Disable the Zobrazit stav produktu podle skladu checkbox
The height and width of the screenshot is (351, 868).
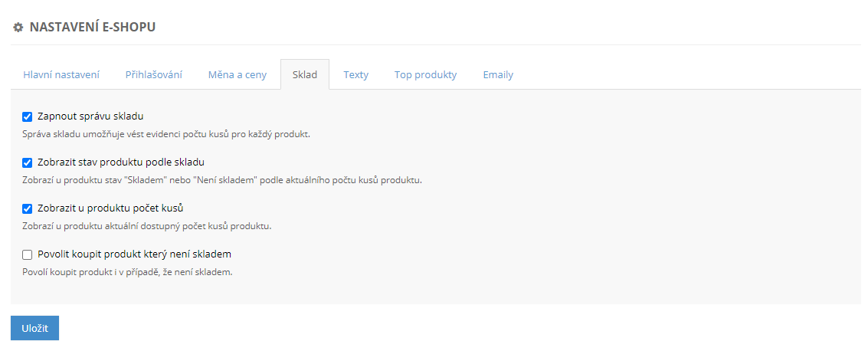coord(28,162)
